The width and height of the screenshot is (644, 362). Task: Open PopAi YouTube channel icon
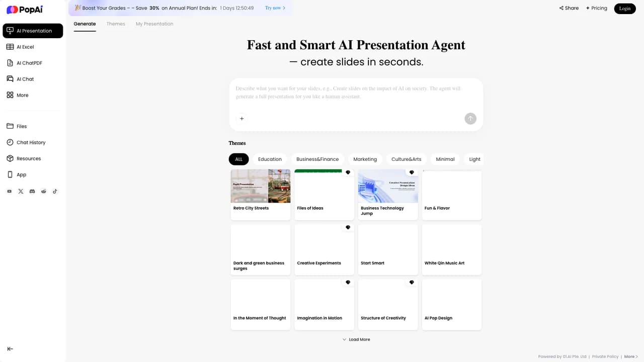10,192
